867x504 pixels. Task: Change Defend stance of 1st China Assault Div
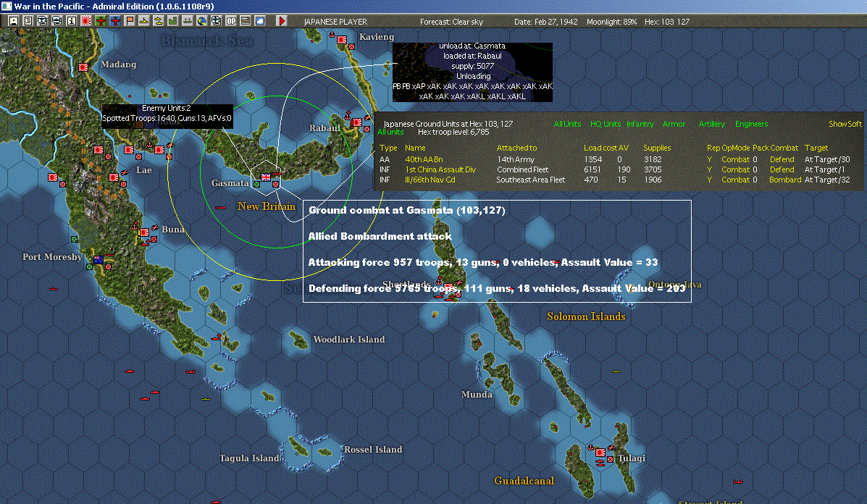[782, 169]
